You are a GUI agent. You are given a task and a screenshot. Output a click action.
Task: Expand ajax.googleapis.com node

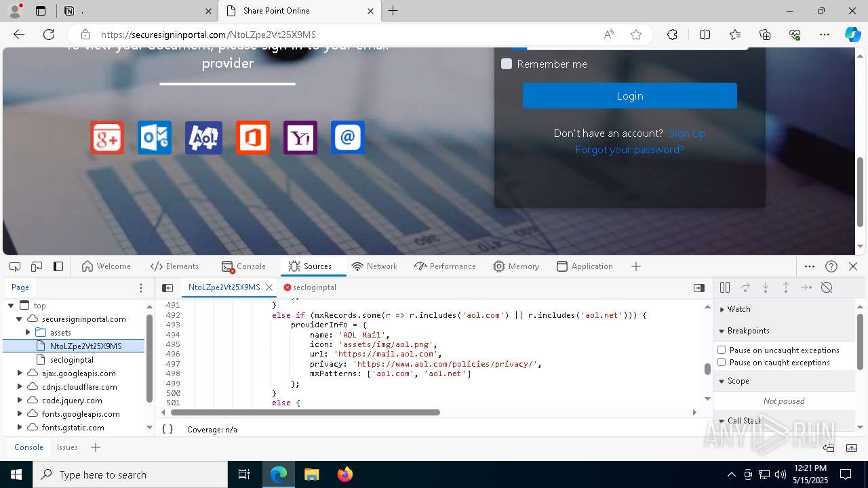(19, 373)
